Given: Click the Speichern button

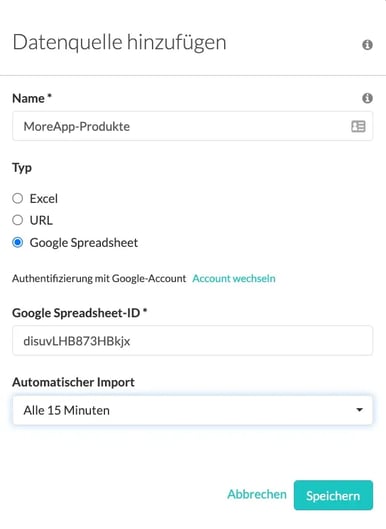Looking at the screenshot, I should tap(333, 495).
